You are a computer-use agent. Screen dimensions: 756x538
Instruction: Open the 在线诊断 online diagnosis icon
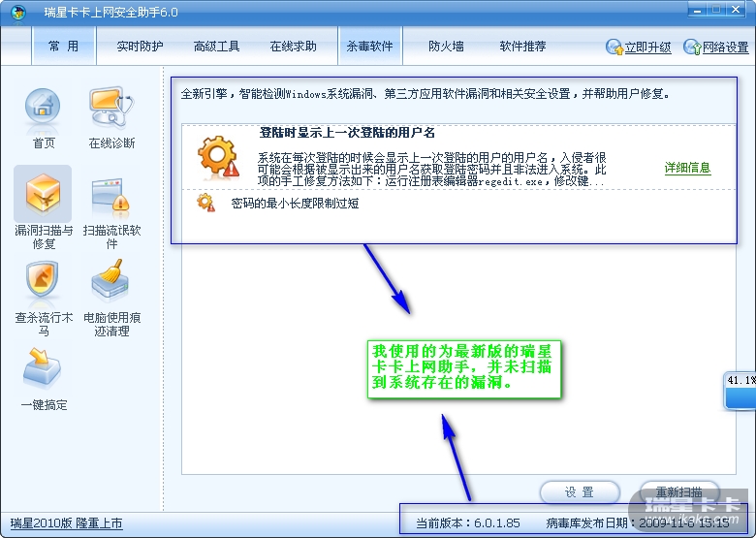(x=111, y=109)
